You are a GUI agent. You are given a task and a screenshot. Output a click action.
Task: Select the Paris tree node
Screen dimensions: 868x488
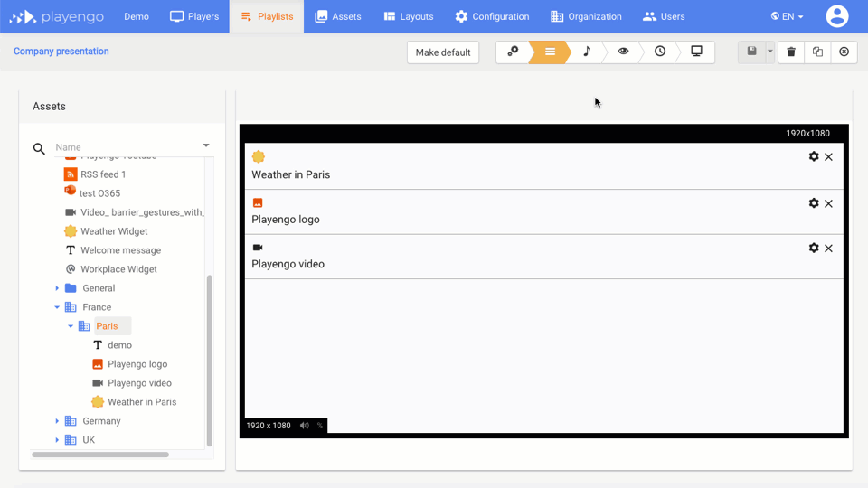107,326
